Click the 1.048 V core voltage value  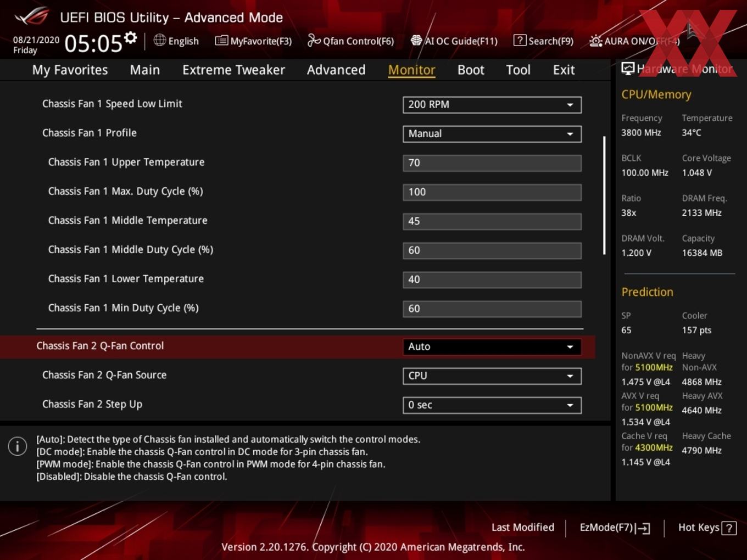[697, 172]
